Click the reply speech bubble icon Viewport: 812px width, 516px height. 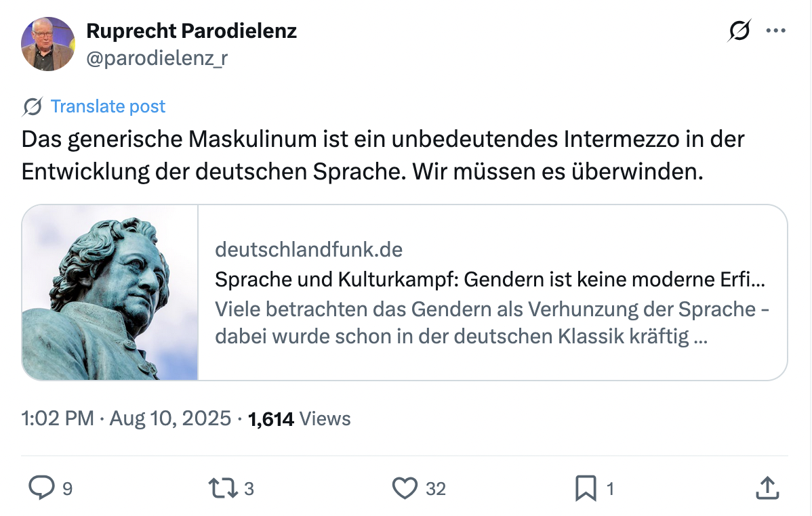coord(42,488)
